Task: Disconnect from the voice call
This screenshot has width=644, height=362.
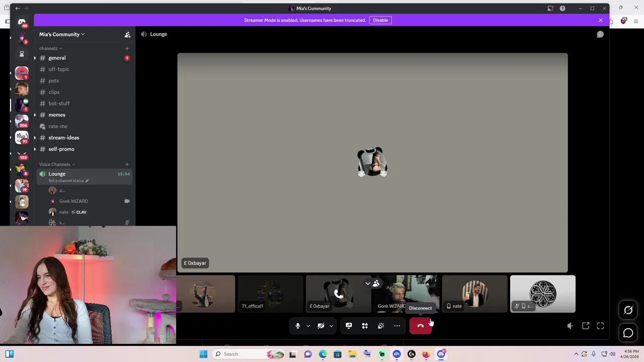Action: tap(421, 326)
